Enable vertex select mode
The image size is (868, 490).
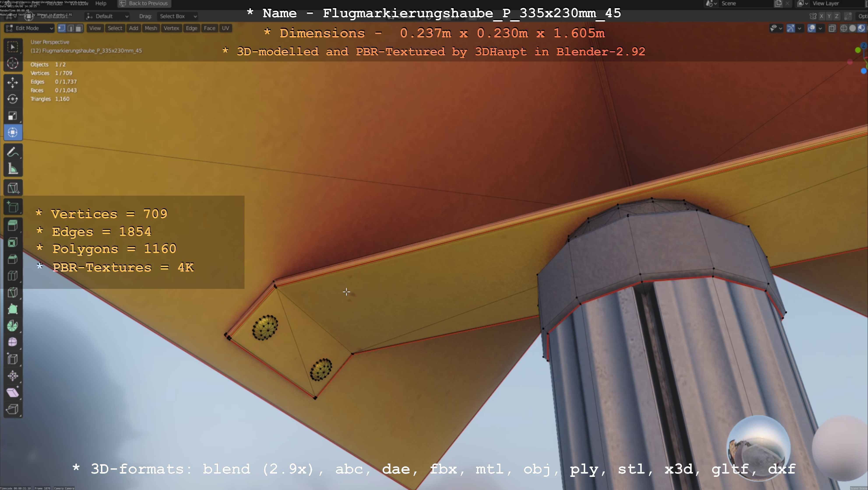(62, 28)
